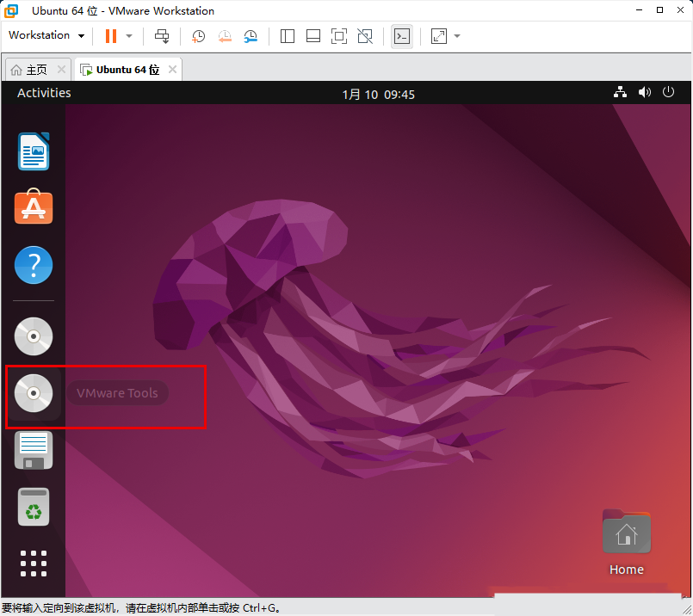This screenshot has width=693, height=616.
Task: Enter Unity mode
Action: (364, 35)
